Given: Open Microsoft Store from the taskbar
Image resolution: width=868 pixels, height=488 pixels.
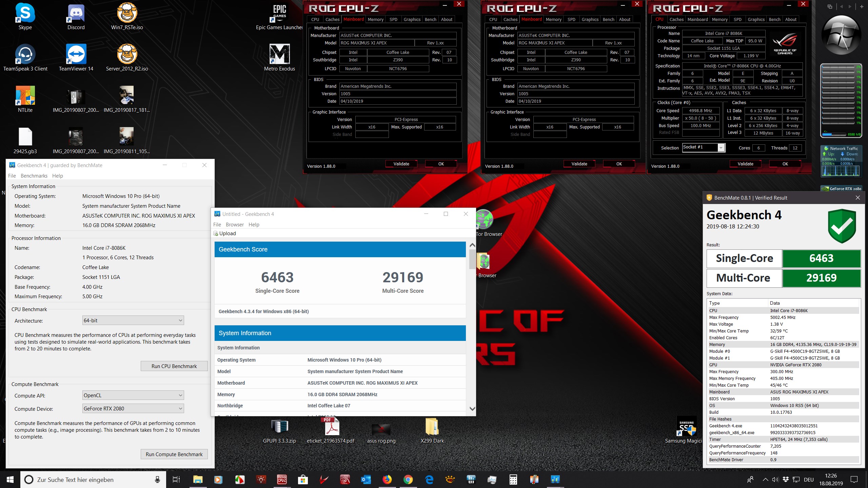Looking at the screenshot, I should click(x=303, y=480).
